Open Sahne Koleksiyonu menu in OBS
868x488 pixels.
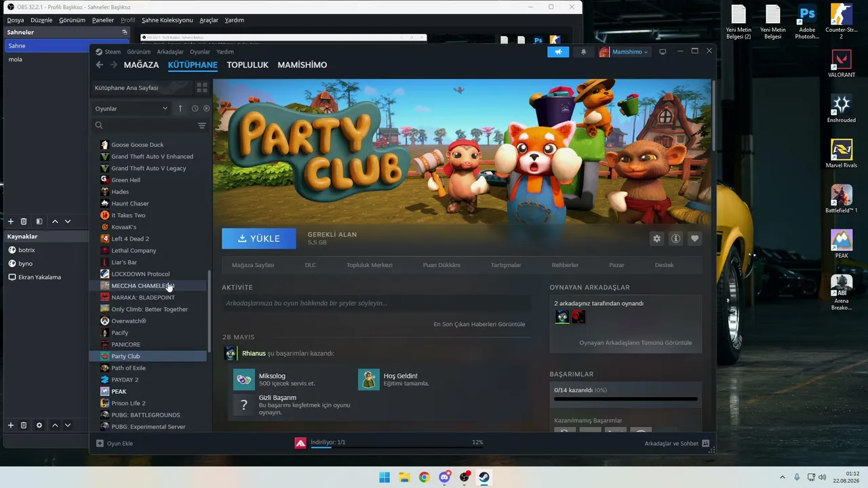167,20
